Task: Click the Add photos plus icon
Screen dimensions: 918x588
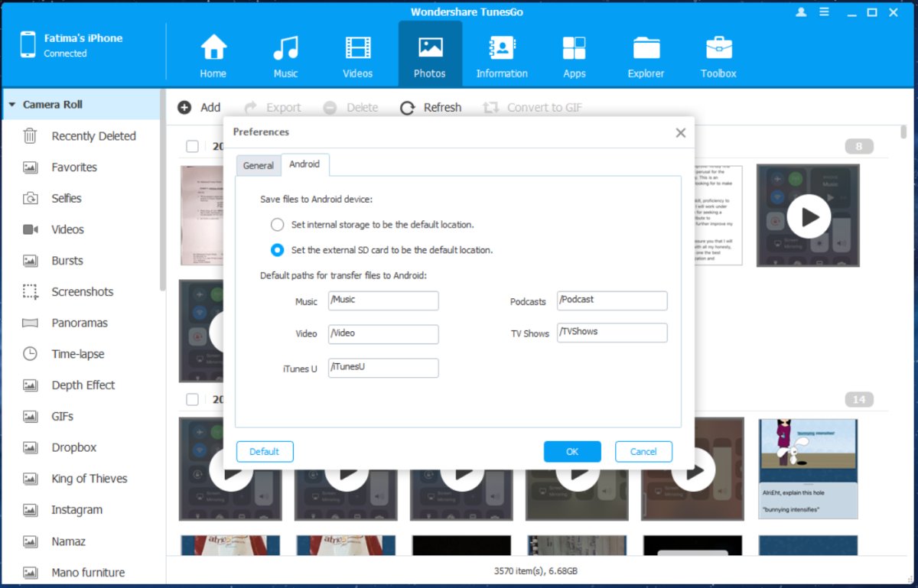Action: pos(184,108)
